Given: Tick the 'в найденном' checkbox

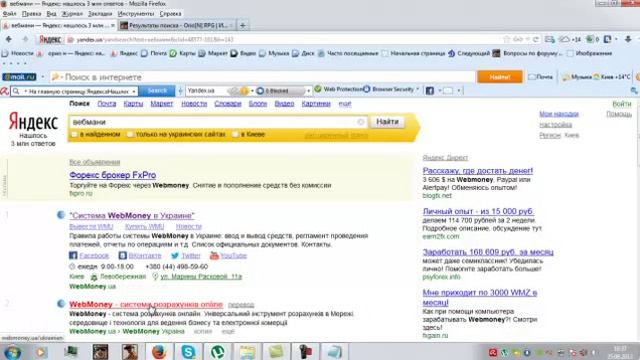Looking at the screenshot, I should coord(74,134).
